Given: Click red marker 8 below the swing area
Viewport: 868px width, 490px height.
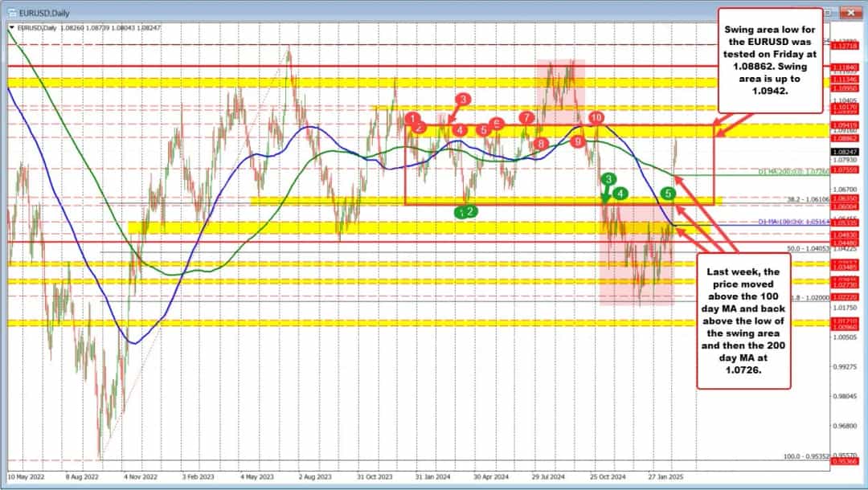Looking at the screenshot, I should (541, 143).
